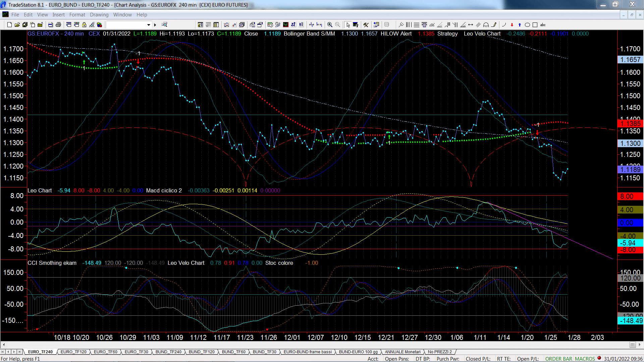
Task: Click the horizontal scrollbar left arrow
Action: click(4, 345)
